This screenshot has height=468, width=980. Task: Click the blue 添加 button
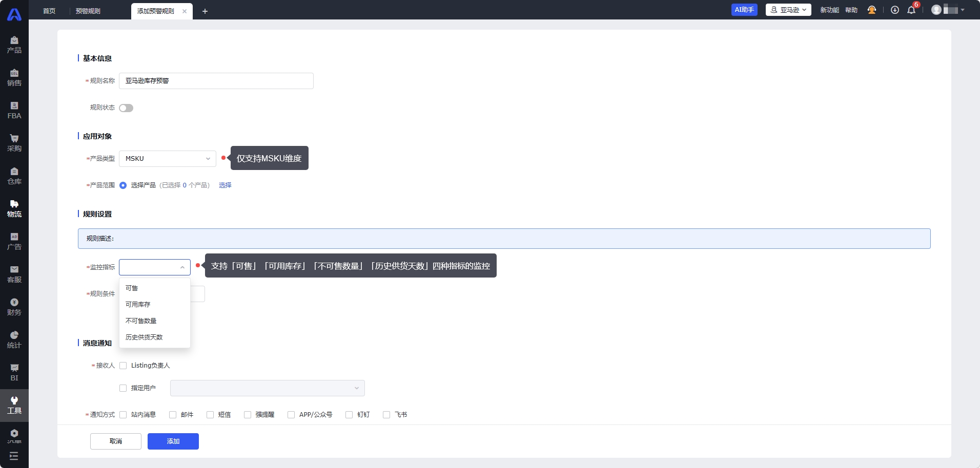173,441
